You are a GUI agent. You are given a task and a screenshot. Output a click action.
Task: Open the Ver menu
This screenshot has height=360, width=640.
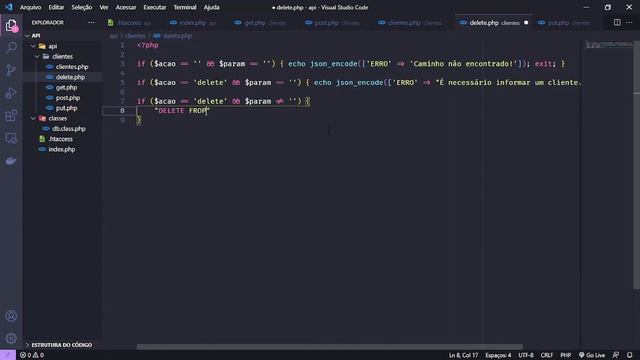pos(104,7)
